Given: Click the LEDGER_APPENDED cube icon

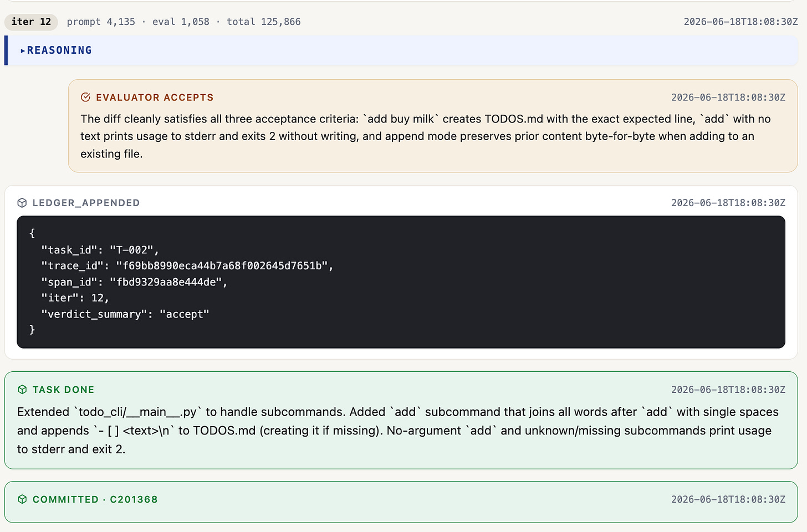Looking at the screenshot, I should click(x=22, y=203).
